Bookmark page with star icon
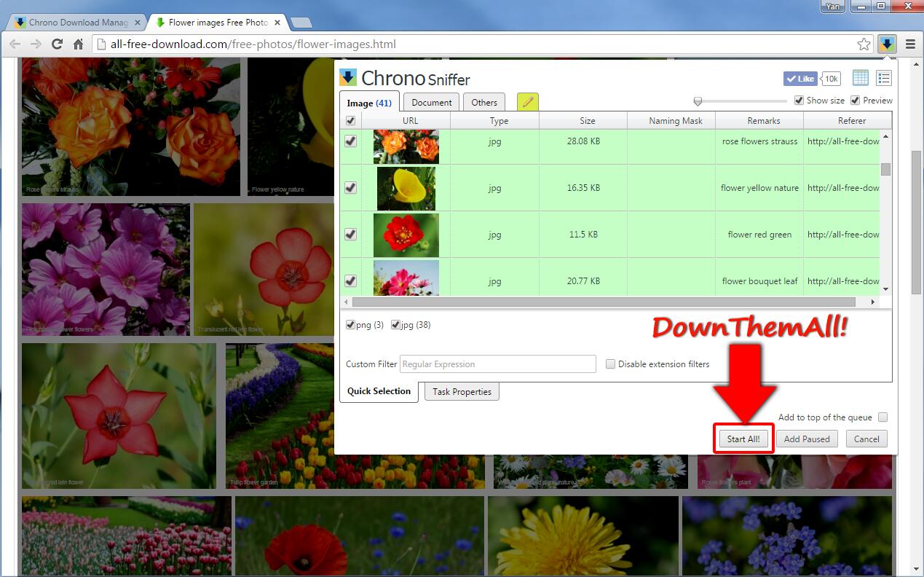This screenshot has height=577, width=924. pos(864,44)
